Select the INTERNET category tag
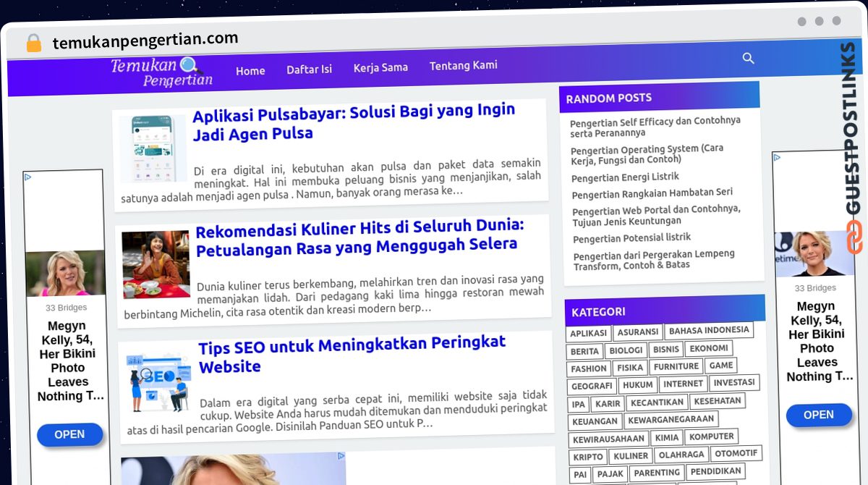The width and height of the screenshot is (868, 485). point(684,384)
